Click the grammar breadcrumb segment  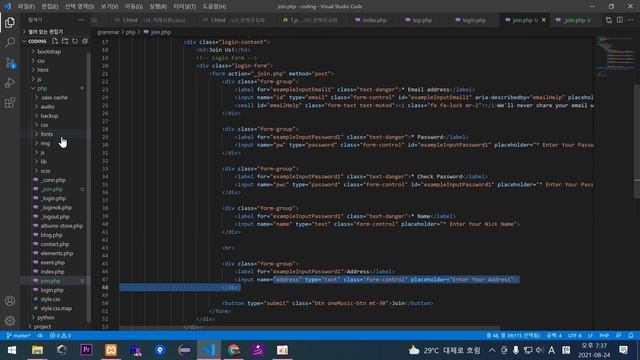108,32
